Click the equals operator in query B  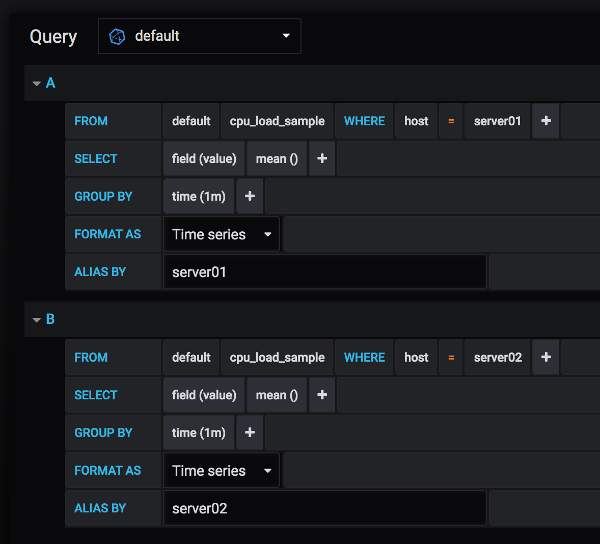point(451,357)
